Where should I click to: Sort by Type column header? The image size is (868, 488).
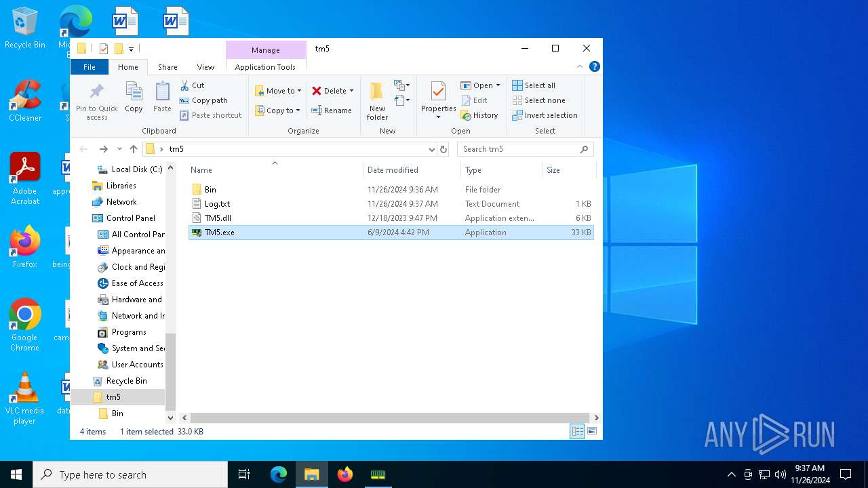500,170
